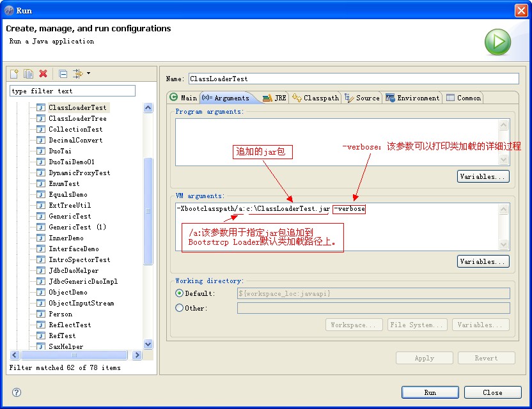Screen dimensions: 532x409
Task: Create a new launch configuration
Action: pos(13,73)
